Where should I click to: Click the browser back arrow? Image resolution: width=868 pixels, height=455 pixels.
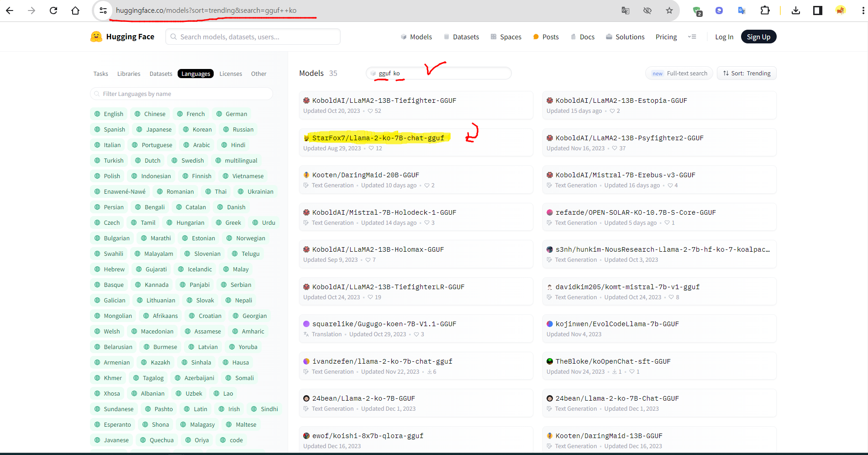tap(10, 11)
